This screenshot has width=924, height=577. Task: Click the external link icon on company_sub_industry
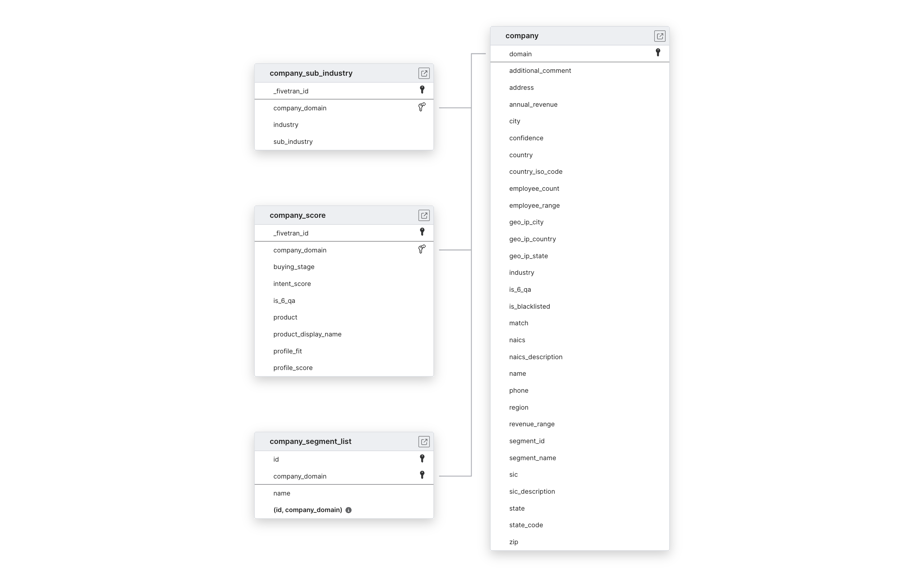[424, 73]
